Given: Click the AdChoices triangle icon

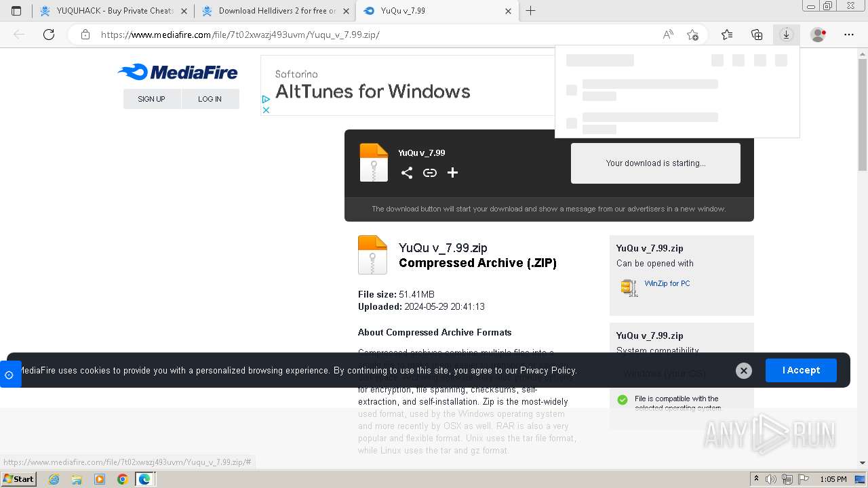Looking at the screenshot, I should click(x=266, y=99).
